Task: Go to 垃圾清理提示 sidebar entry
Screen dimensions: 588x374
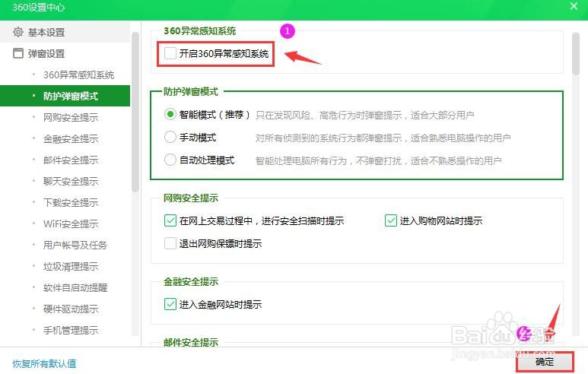Action: 71,267
